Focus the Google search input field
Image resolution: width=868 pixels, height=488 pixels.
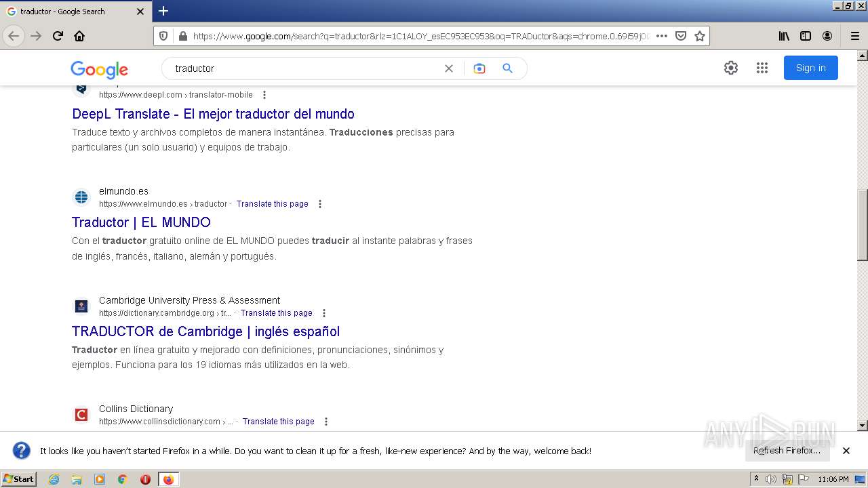(x=305, y=68)
